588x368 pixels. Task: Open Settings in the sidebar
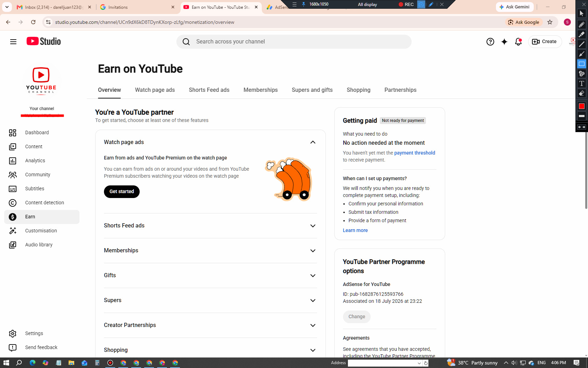pos(42,333)
